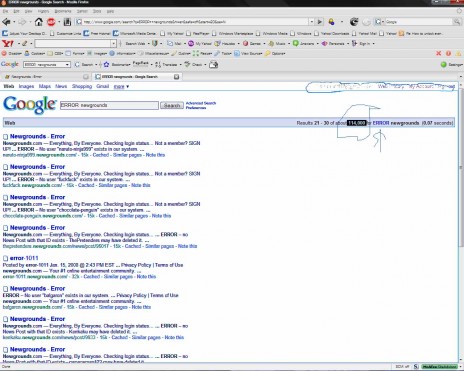464x371 pixels.
Task: Click the red error circle on the Web Developer toolbar
Action: click(449, 53)
